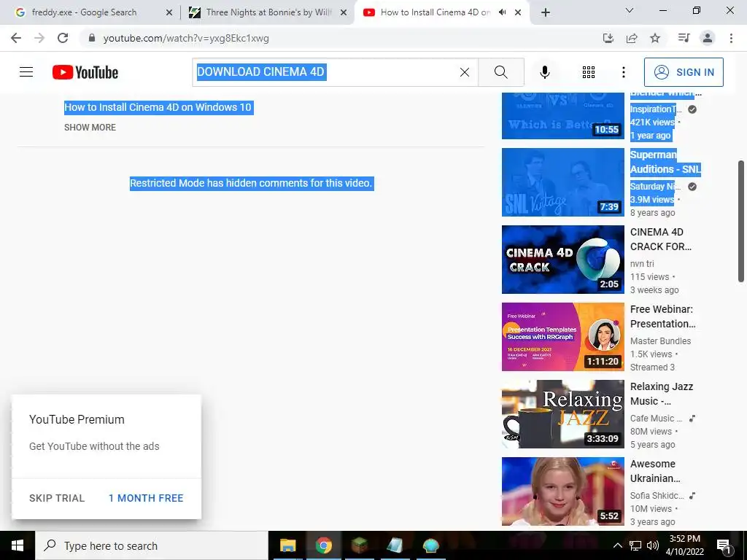Open the Relaxing Jazz thumbnail
The width and height of the screenshot is (747, 560).
click(562, 414)
